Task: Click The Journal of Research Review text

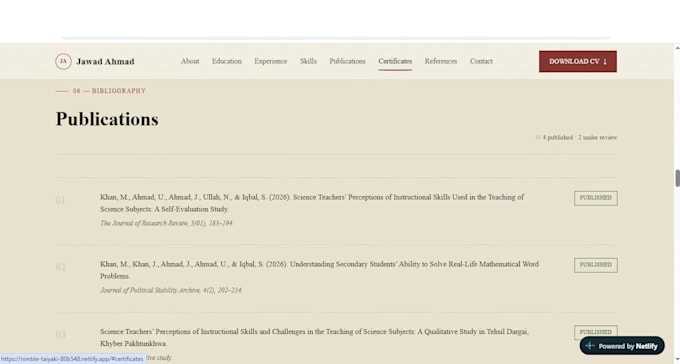Action: pyautogui.click(x=167, y=223)
